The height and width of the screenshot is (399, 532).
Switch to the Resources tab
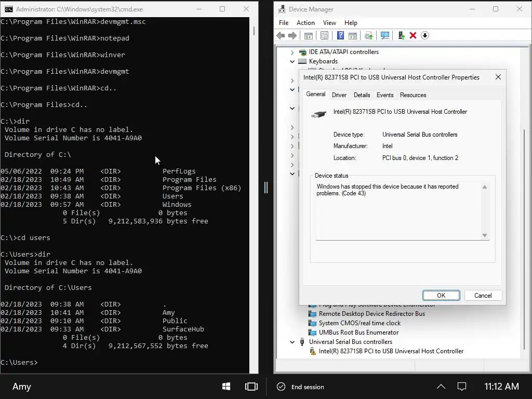click(413, 95)
